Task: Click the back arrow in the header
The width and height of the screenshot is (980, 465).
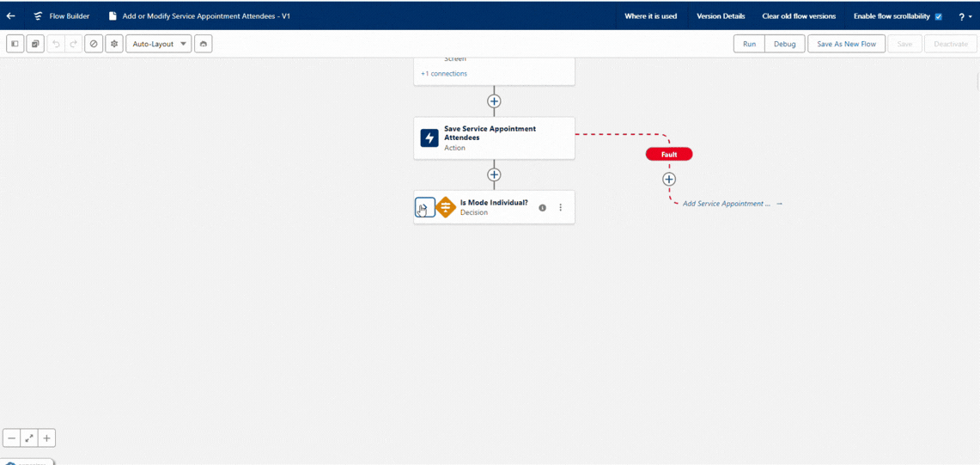Action: [11, 15]
